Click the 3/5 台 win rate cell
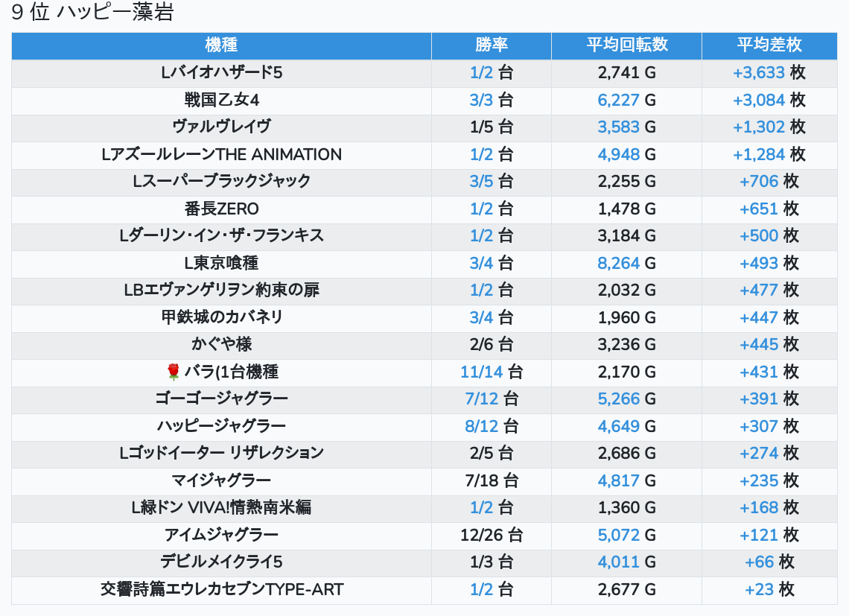 492,182
